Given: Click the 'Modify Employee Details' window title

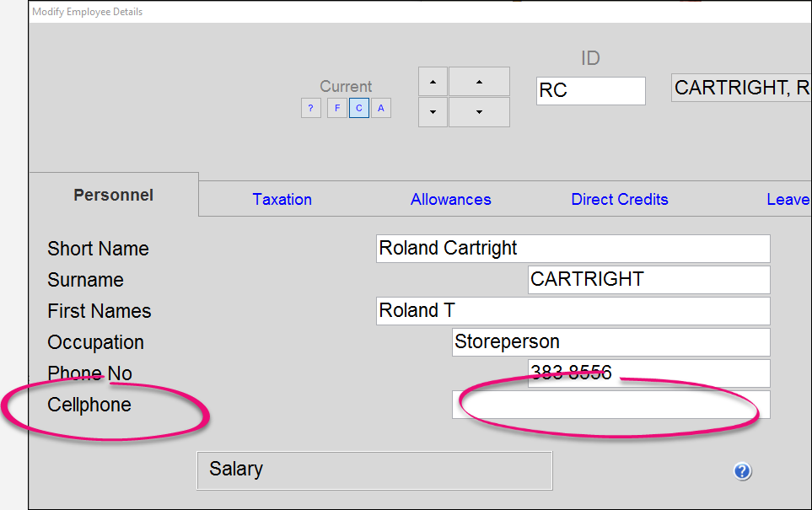Looking at the screenshot, I should 87,12.
